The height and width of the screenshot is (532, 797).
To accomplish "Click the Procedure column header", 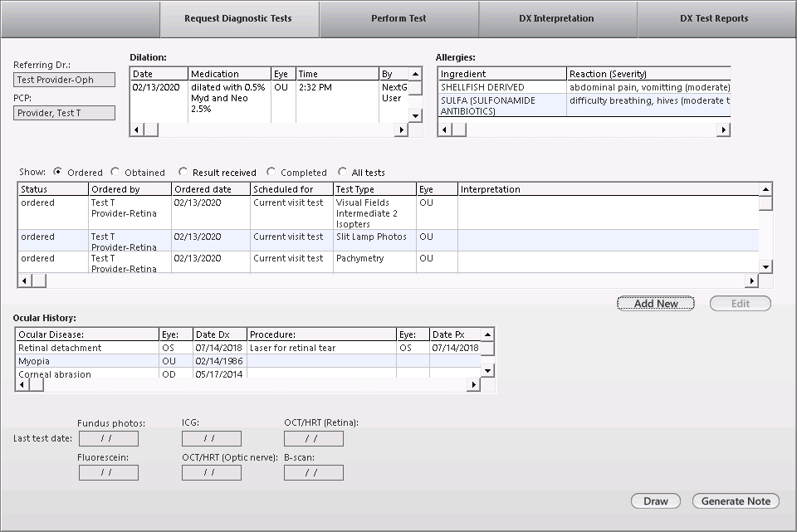I will (321, 334).
